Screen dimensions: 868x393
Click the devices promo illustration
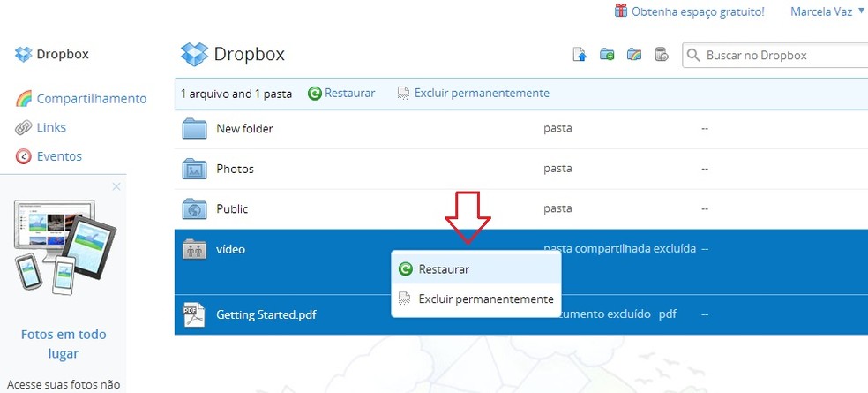[x=64, y=246]
